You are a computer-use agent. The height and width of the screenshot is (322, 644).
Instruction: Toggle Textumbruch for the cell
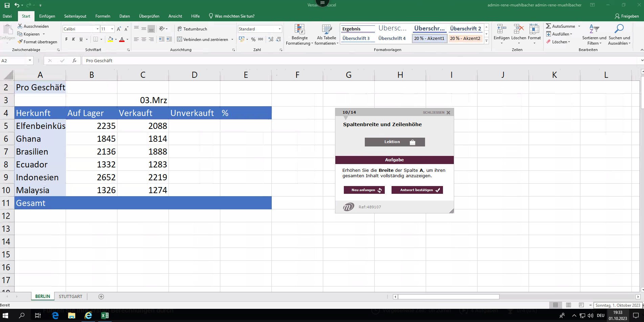pyautogui.click(x=192, y=29)
